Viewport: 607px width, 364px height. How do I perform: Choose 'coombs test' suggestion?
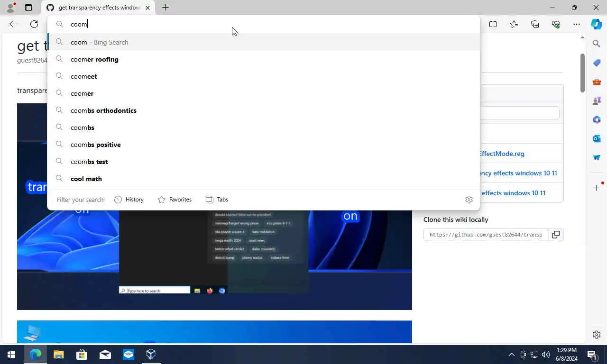click(x=264, y=162)
